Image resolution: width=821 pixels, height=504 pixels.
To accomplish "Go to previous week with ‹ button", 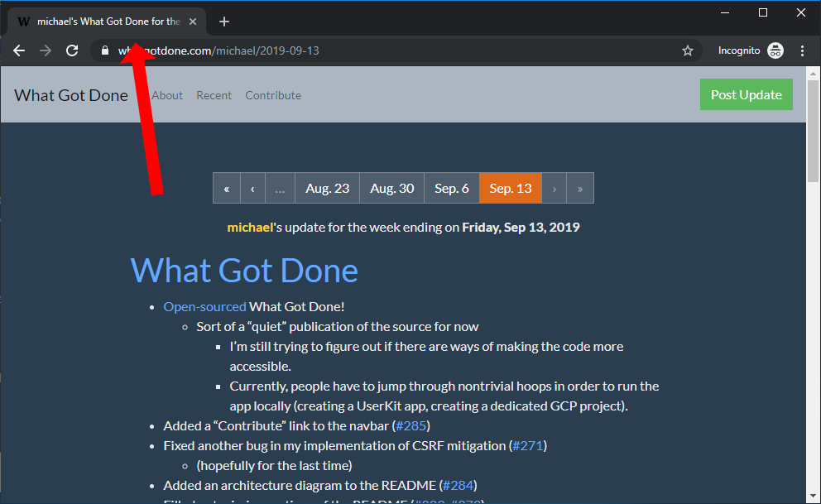I will (x=253, y=188).
